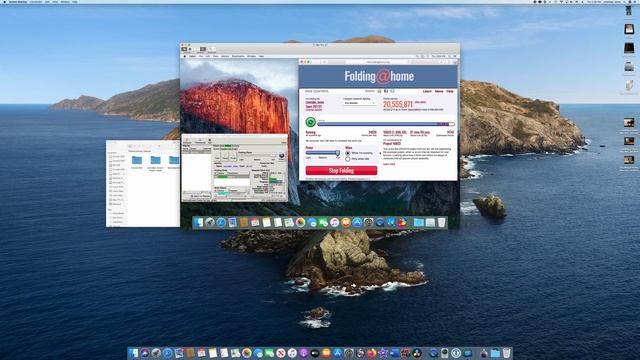Open Podcasts in the main bottom Dock

(x=303, y=353)
